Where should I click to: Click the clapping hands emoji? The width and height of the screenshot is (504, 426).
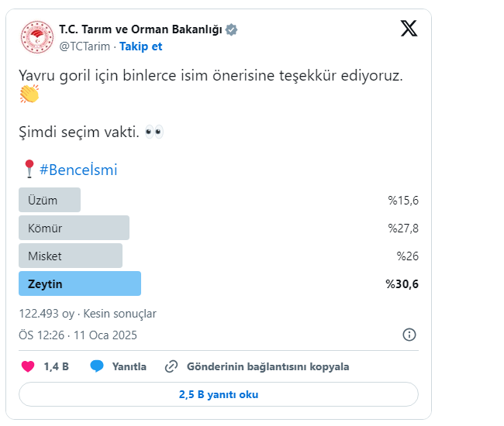(29, 94)
